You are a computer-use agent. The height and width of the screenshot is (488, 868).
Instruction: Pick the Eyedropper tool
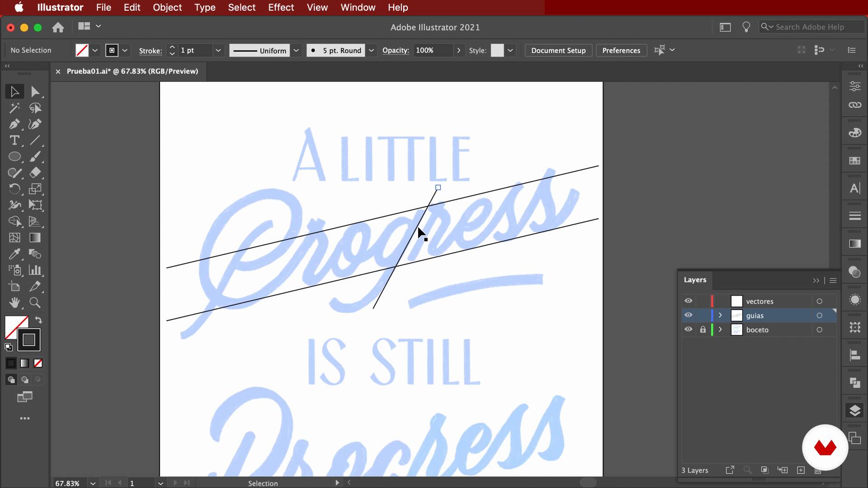point(14,254)
